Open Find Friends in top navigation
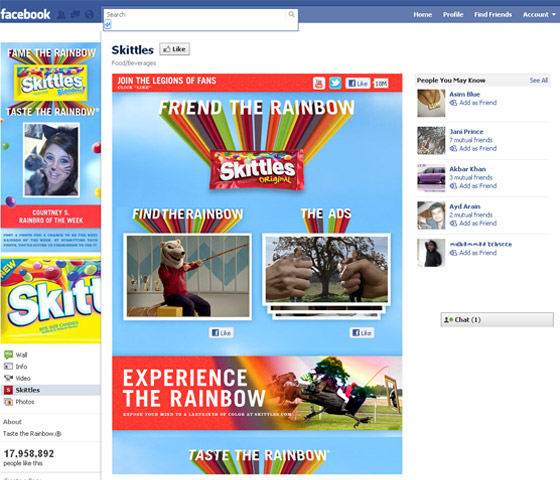Screen dimensions: 560x480 pos(493,15)
